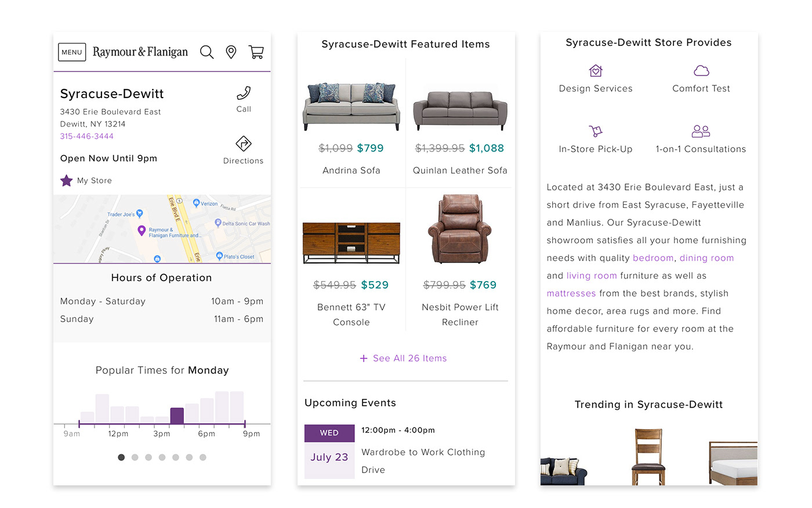Click the $769 Nesbit recliner price
The image size is (812, 508).
(x=483, y=285)
